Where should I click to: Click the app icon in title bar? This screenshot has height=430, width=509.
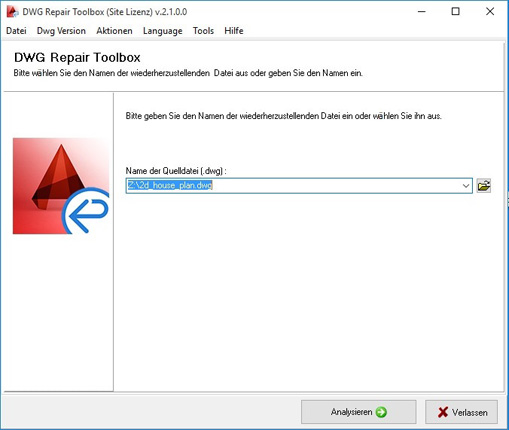point(12,12)
